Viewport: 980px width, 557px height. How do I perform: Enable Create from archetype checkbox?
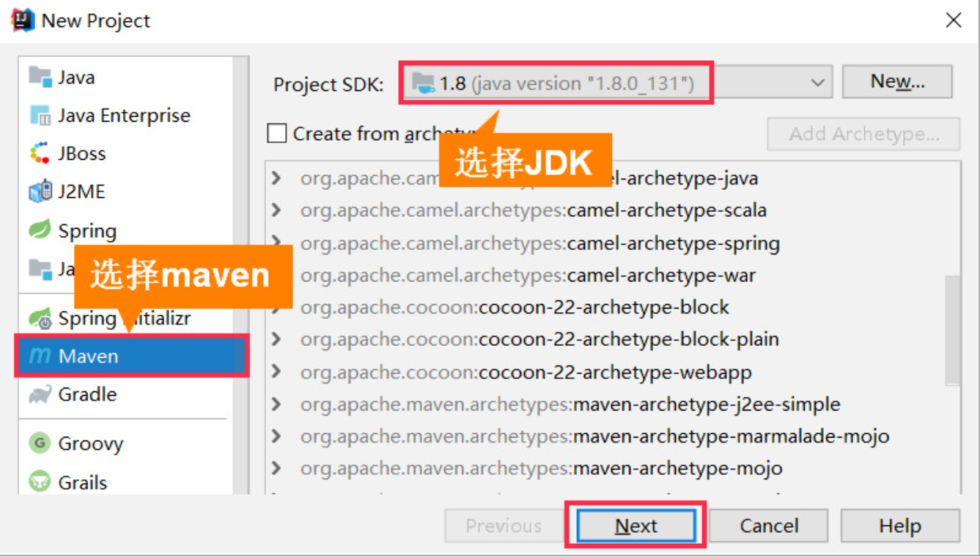tap(277, 133)
